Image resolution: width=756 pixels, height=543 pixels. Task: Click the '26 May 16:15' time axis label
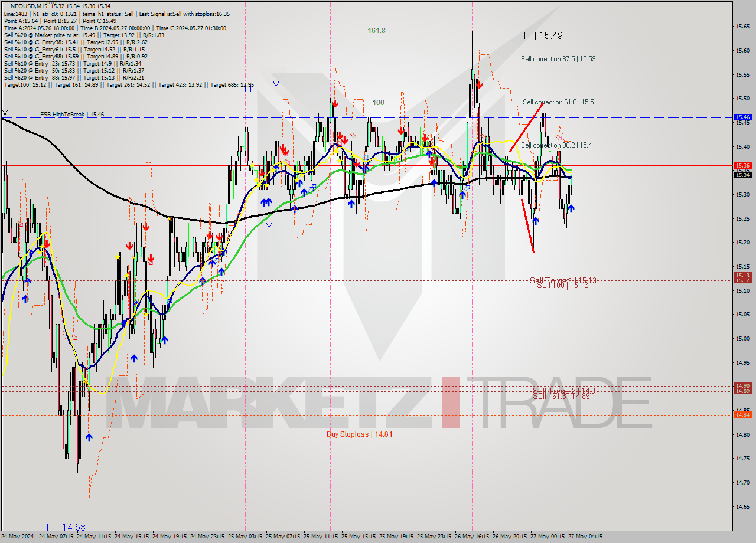coord(472,537)
